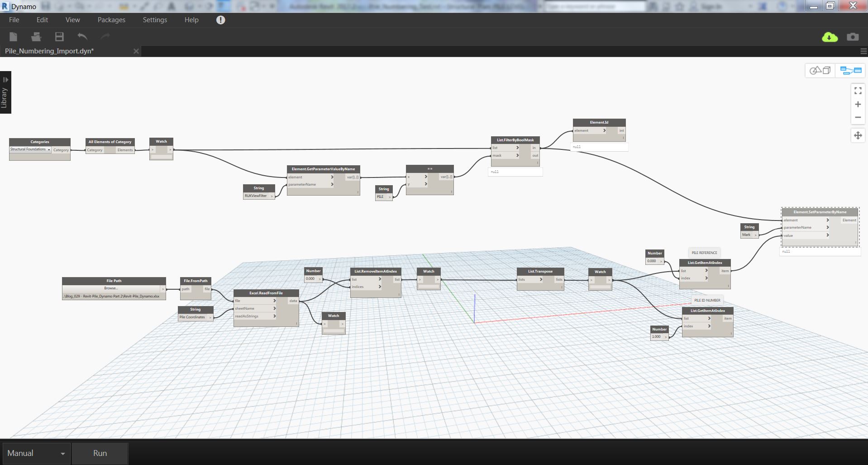This screenshot has height=465, width=868.
Task: Export the workspace with the camera icon
Action: pyautogui.click(x=853, y=37)
